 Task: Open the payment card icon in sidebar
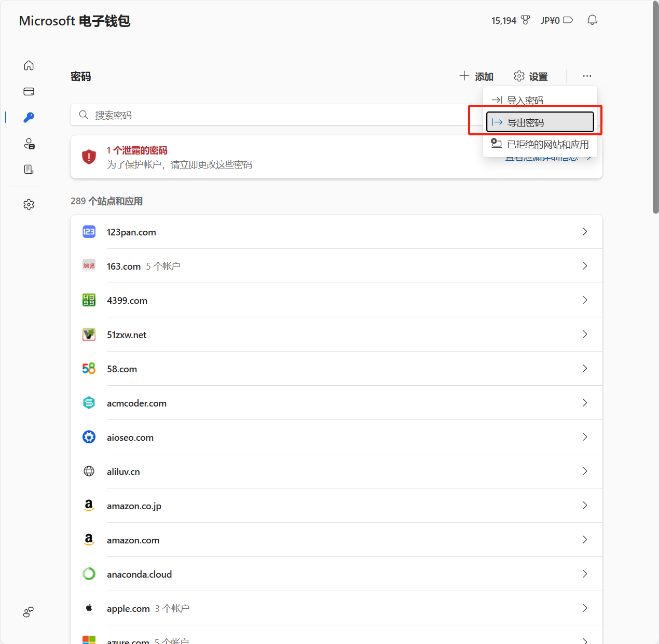29,91
